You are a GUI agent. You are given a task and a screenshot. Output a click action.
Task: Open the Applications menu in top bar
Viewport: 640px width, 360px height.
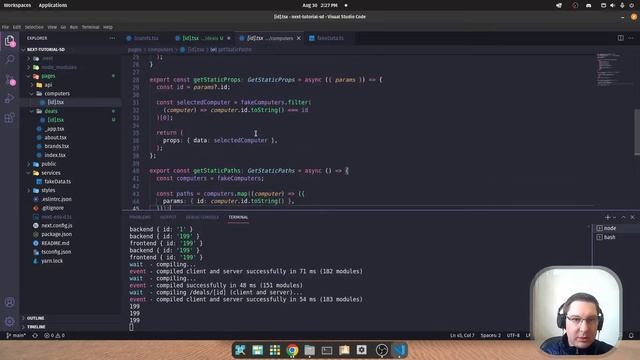53,5
